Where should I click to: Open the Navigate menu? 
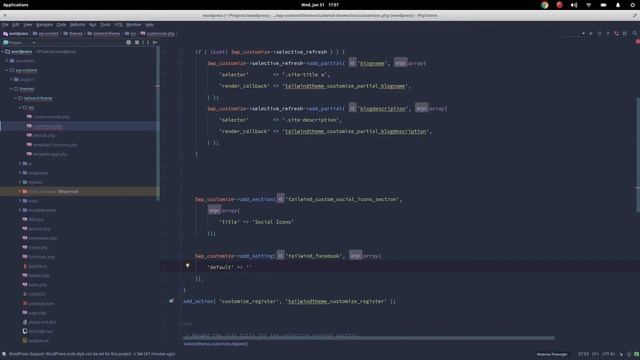click(x=44, y=25)
